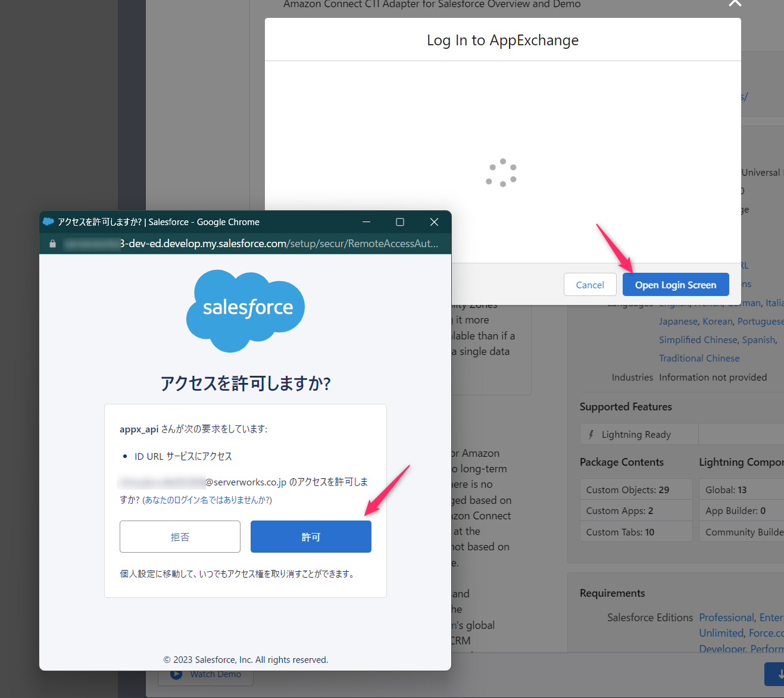
Task: Click the 'Package Contents' heading
Action: (621, 462)
